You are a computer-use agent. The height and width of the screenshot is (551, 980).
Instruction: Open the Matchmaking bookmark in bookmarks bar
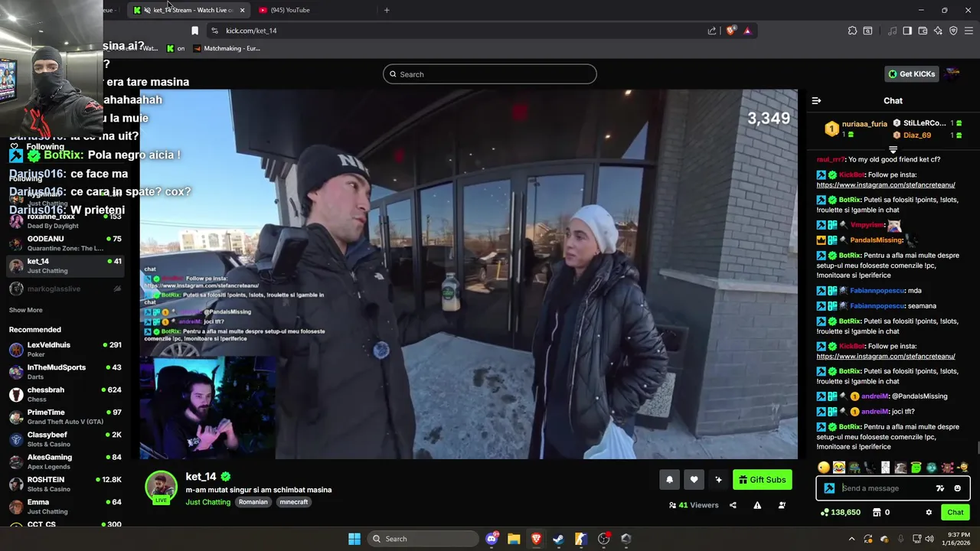(x=227, y=48)
